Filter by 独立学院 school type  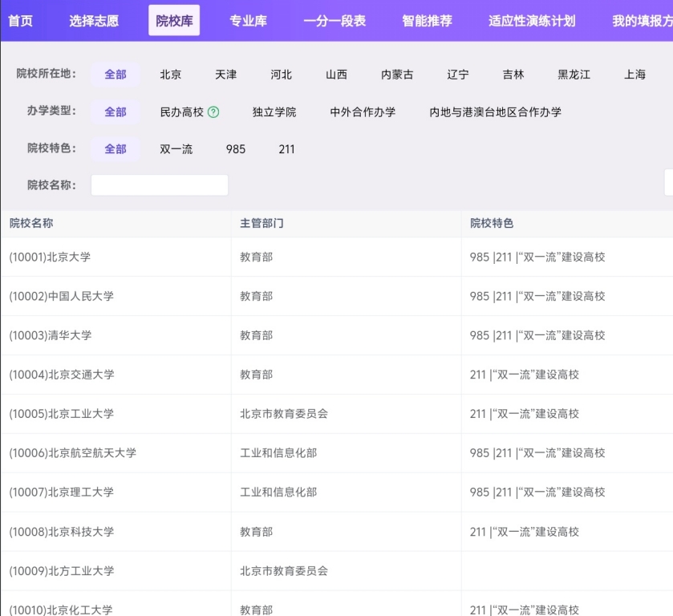277,112
